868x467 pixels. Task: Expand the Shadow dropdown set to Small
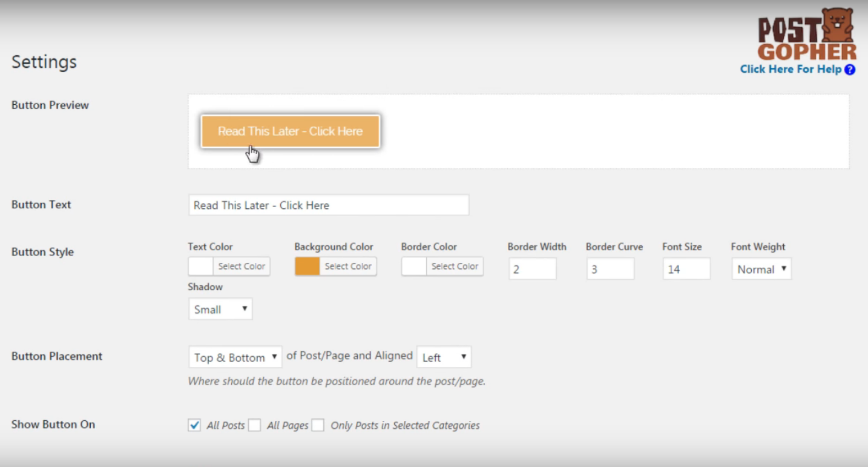tap(220, 310)
